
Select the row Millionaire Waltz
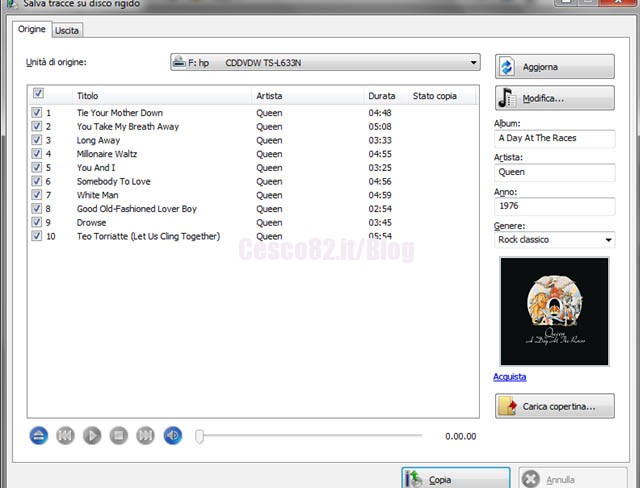[253, 154]
